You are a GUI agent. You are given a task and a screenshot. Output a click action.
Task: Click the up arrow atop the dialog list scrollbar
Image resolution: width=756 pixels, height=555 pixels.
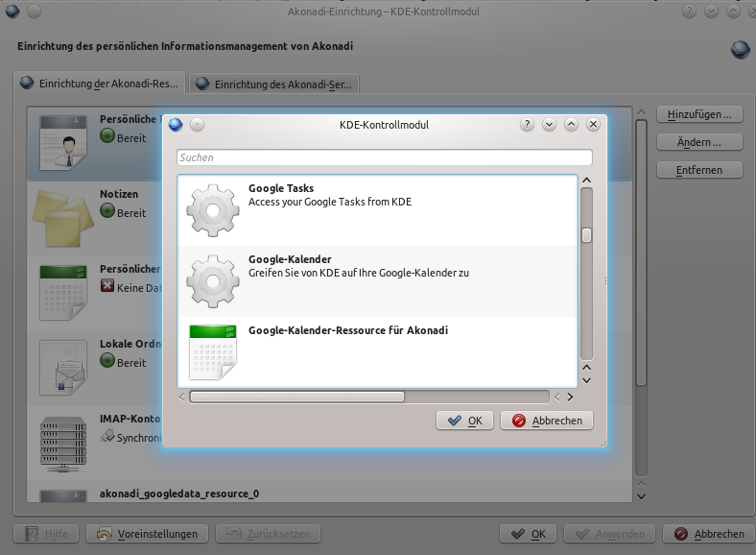(586, 180)
